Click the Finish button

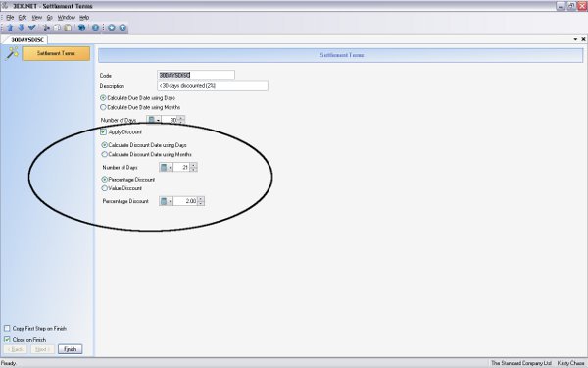(71, 349)
